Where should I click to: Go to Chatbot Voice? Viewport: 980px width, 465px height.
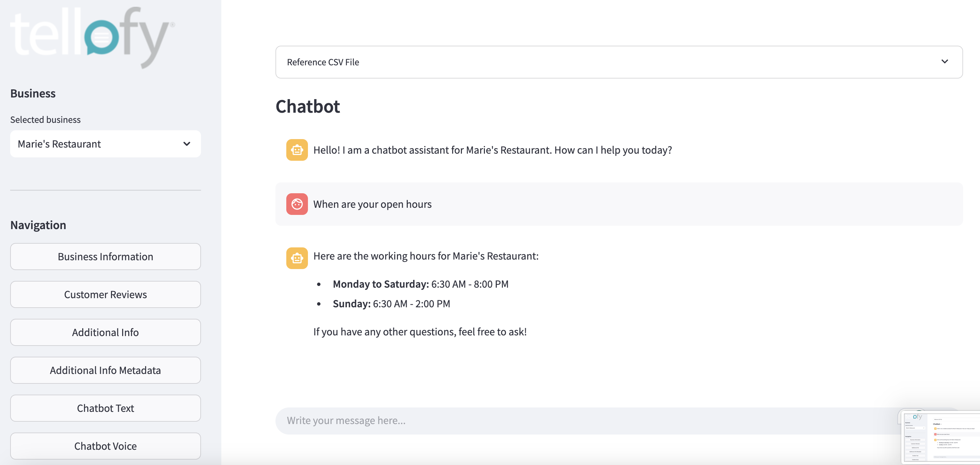point(105,446)
